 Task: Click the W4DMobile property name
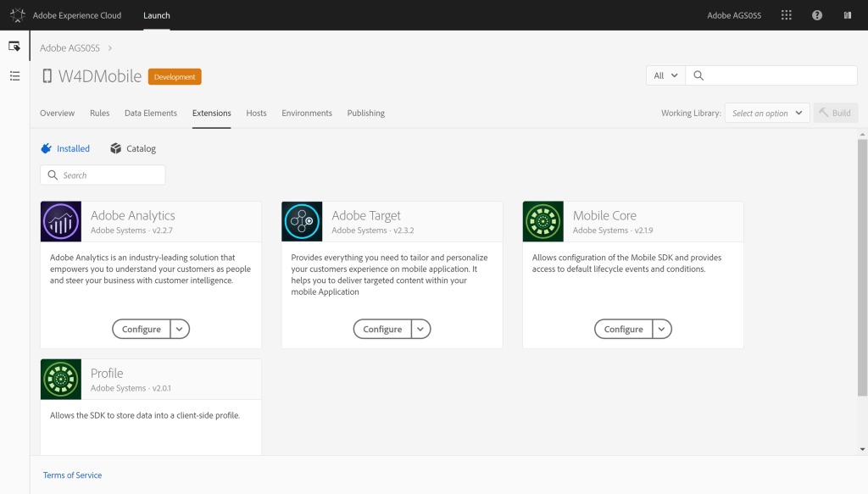tap(100, 76)
